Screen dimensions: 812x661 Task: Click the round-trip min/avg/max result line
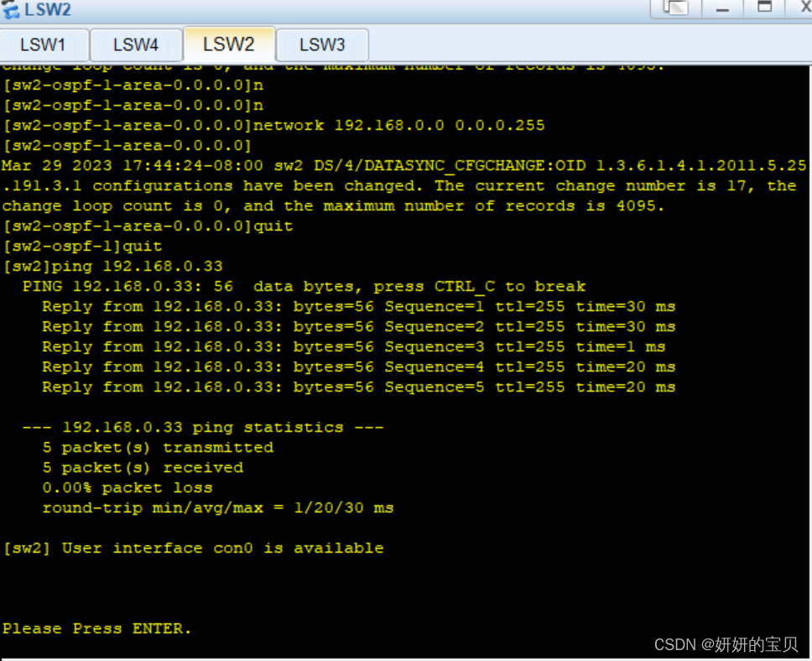[x=212, y=507]
